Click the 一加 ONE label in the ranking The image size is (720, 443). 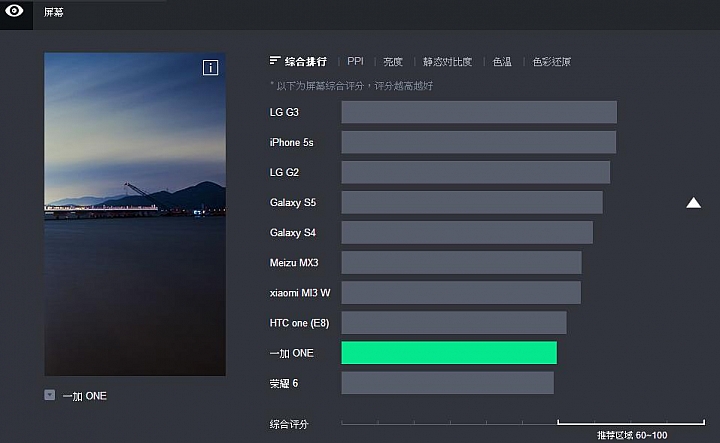(292, 353)
